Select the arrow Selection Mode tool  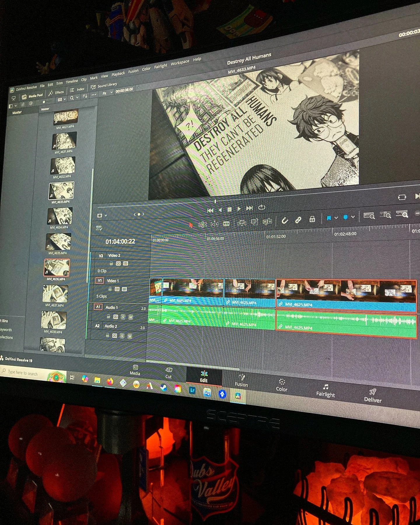191,225
